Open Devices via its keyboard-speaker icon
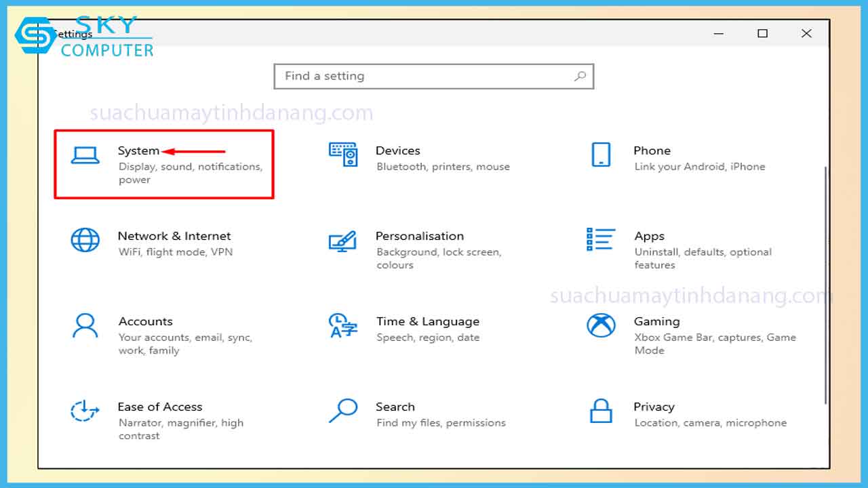 (343, 155)
